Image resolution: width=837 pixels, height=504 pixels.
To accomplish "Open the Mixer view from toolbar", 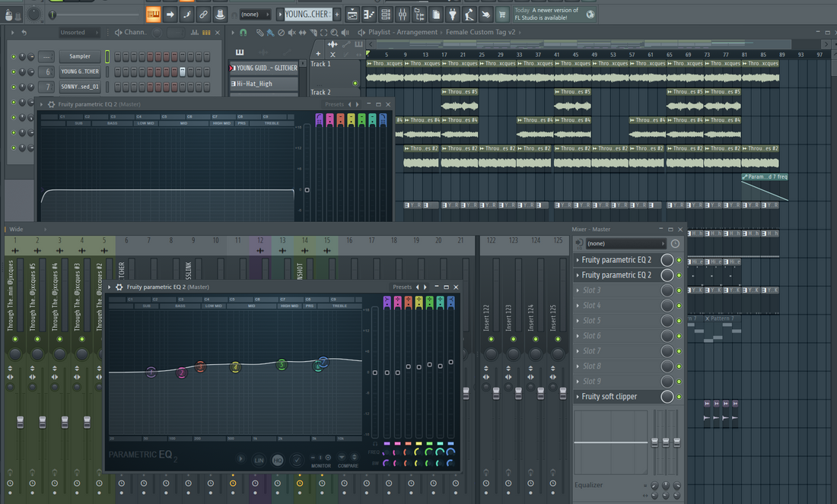I will 403,14.
